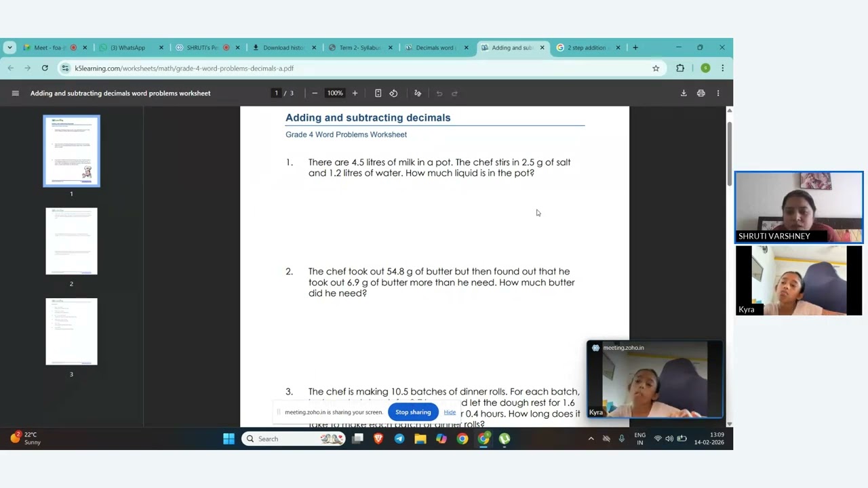View site information icon in address bar
The height and width of the screenshot is (488, 868).
(x=65, y=68)
